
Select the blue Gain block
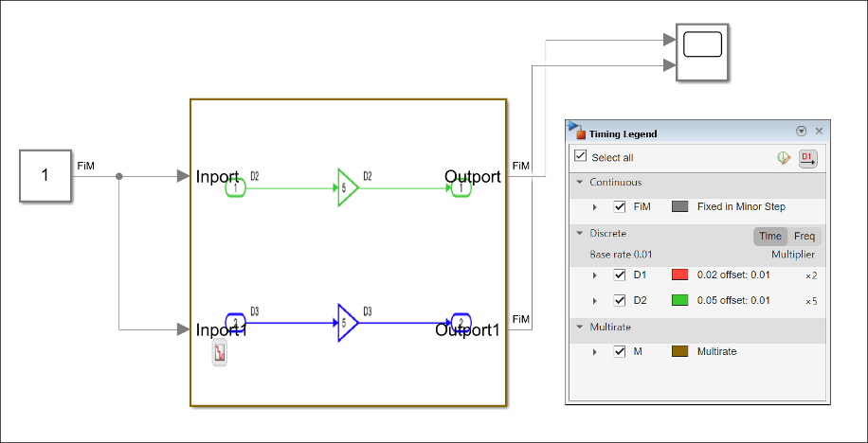pos(348,323)
